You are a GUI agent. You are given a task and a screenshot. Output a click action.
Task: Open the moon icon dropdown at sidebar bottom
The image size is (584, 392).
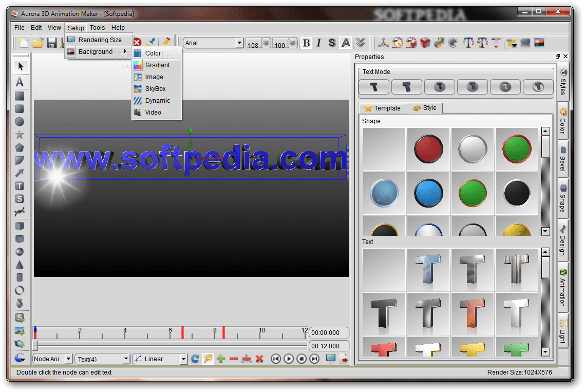click(x=20, y=358)
